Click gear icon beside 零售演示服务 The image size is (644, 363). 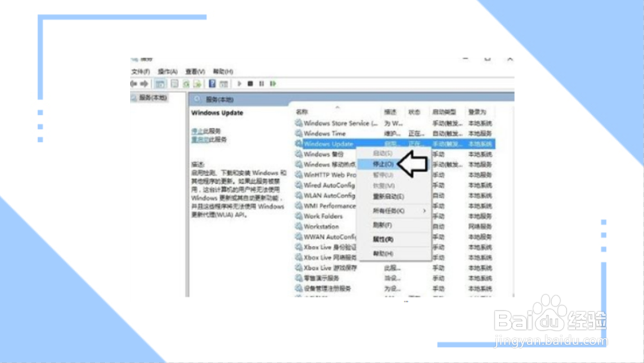299,278
